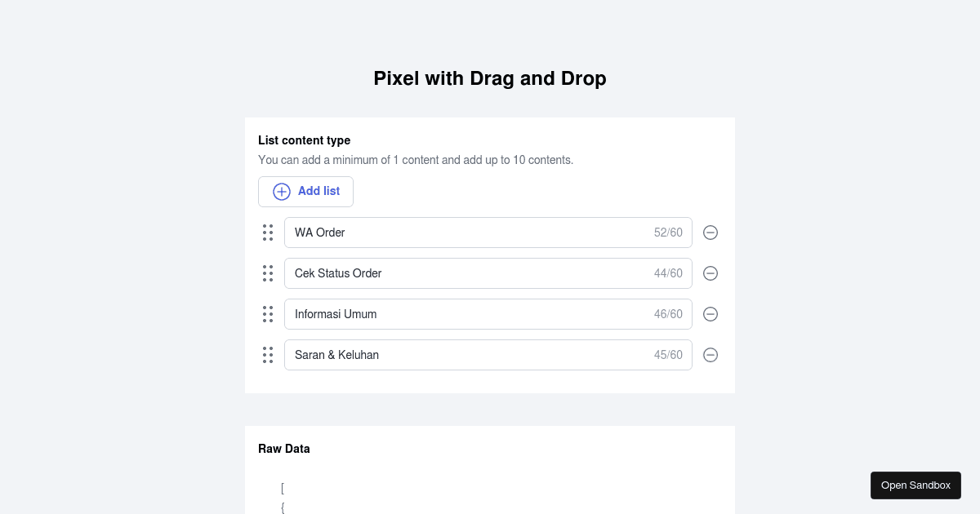
Task: Click the drag handle beside Saran & Keluhan
Action: tap(268, 355)
